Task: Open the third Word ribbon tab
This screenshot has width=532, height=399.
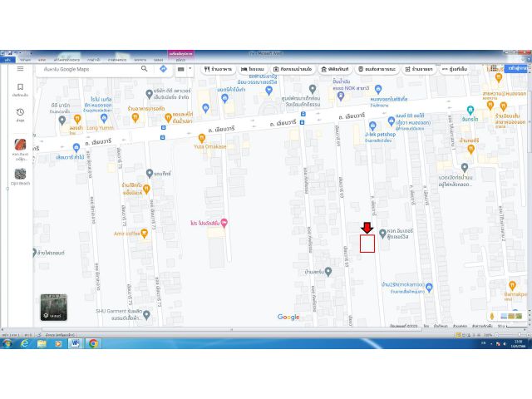Action: 42,60
